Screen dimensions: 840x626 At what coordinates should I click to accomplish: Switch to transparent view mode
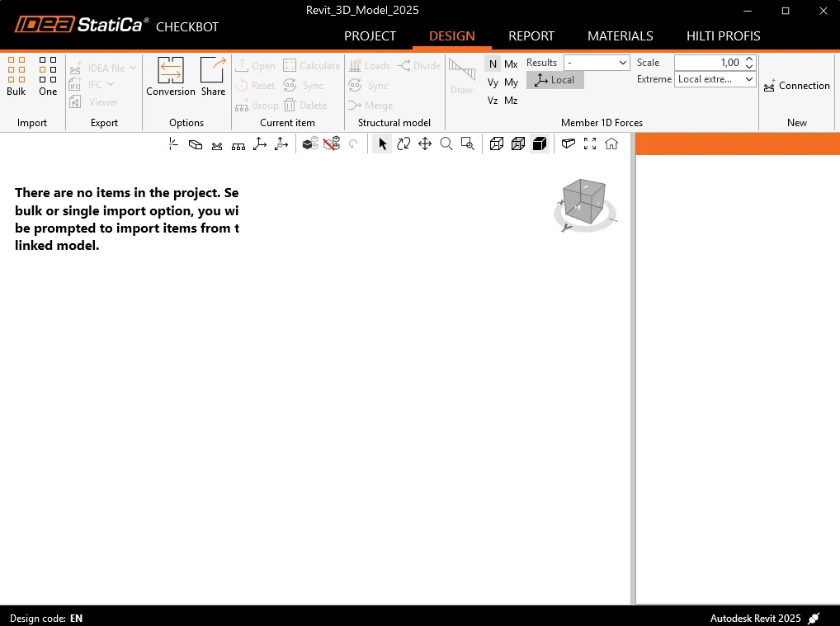click(x=518, y=144)
